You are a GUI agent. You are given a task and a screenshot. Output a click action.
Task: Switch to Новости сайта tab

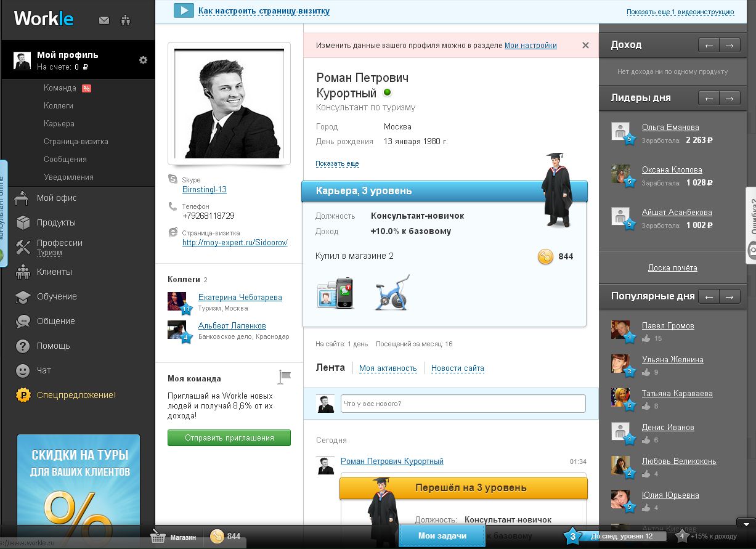click(x=457, y=368)
